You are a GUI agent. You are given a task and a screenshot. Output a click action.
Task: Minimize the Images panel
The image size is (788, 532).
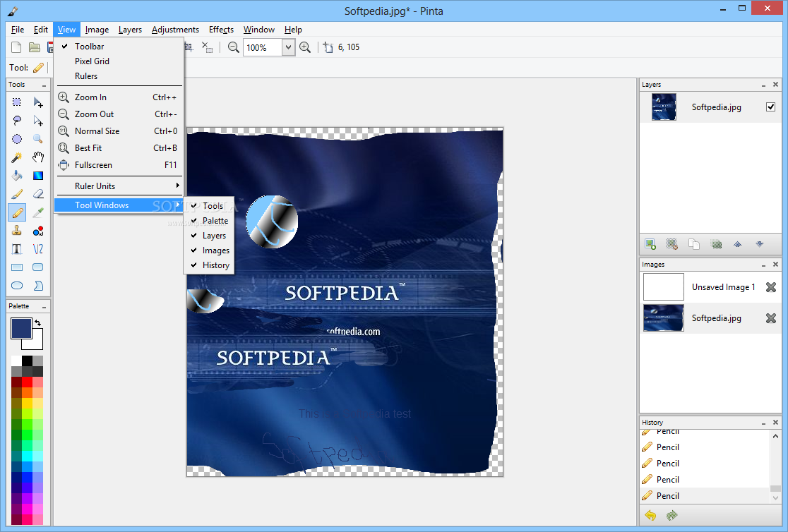tap(763, 265)
